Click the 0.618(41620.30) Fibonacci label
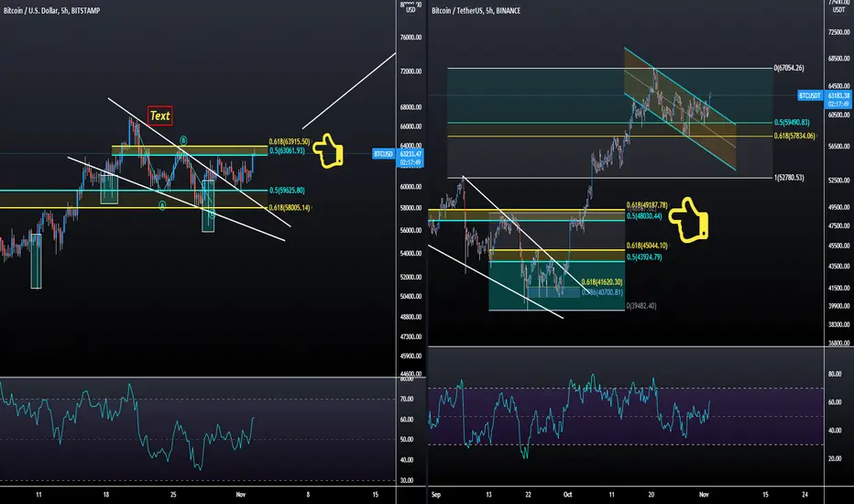This screenshot has height=504, width=854. click(x=602, y=281)
